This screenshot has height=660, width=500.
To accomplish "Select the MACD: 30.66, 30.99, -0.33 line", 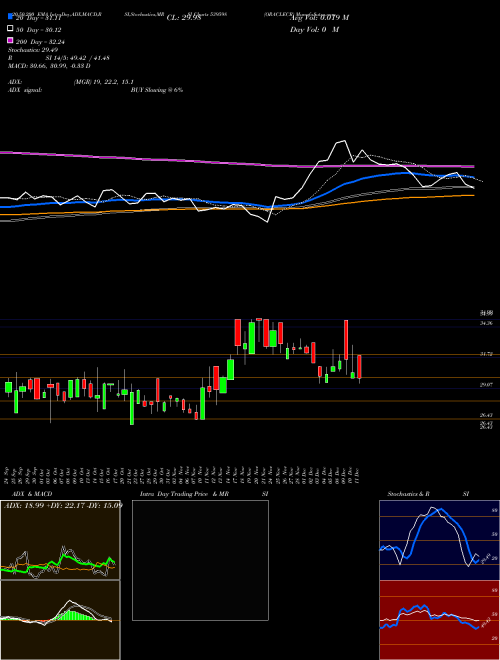I will point(49,66).
